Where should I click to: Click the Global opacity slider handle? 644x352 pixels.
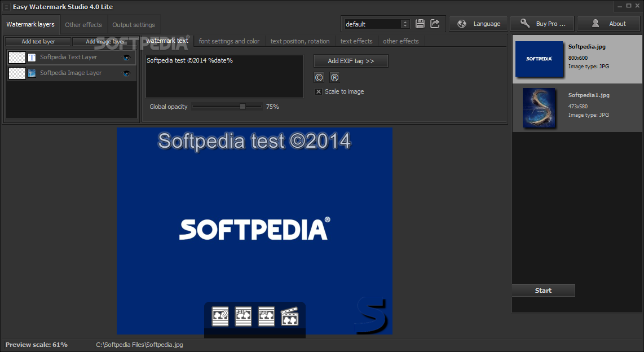242,107
